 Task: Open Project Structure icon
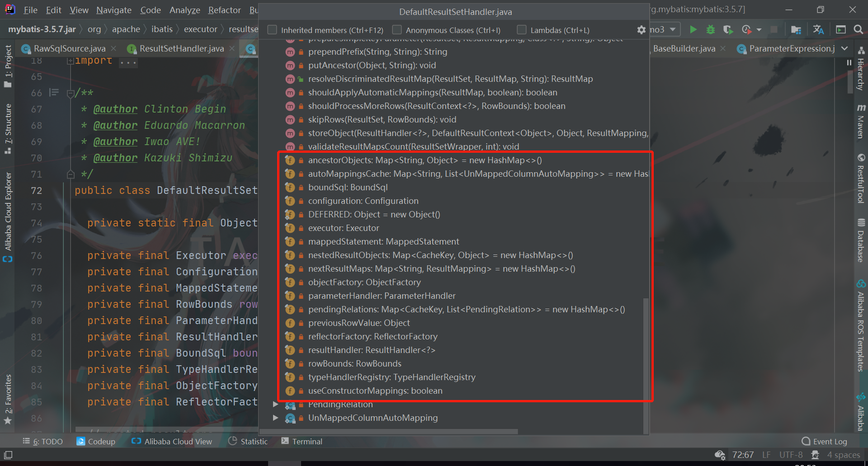click(x=796, y=30)
